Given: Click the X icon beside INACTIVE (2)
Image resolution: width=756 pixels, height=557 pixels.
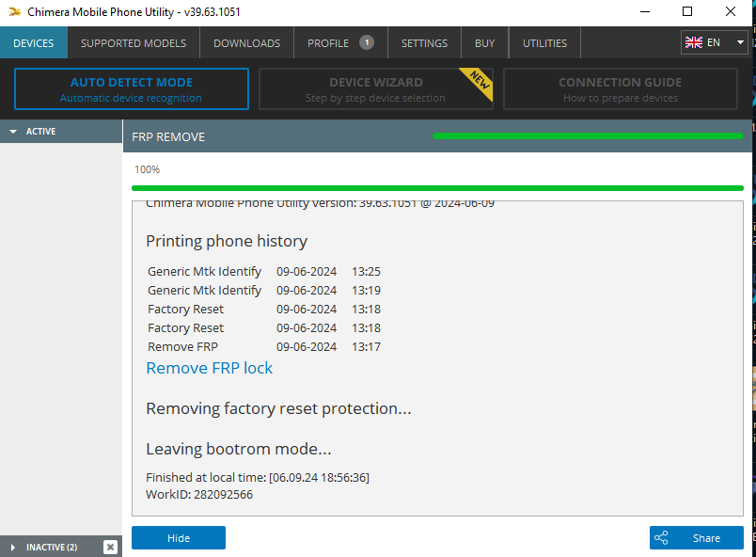Looking at the screenshot, I should point(110,547).
